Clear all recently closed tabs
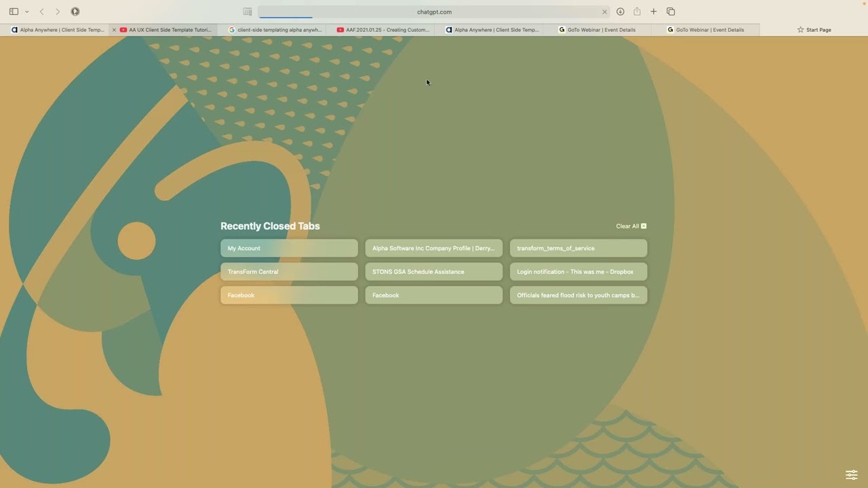The height and width of the screenshot is (488, 868). pos(631,226)
